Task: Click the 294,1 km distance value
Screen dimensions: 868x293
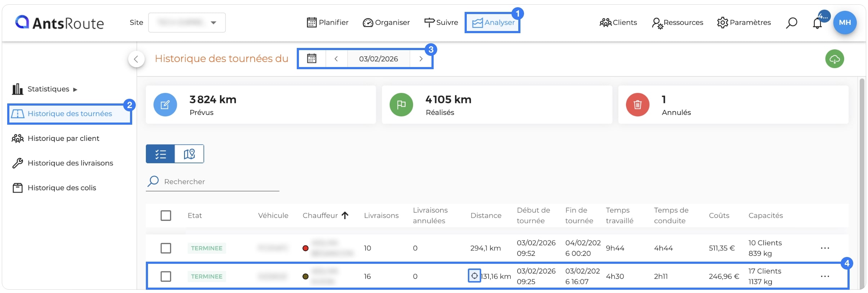Action: pos(486,248)
